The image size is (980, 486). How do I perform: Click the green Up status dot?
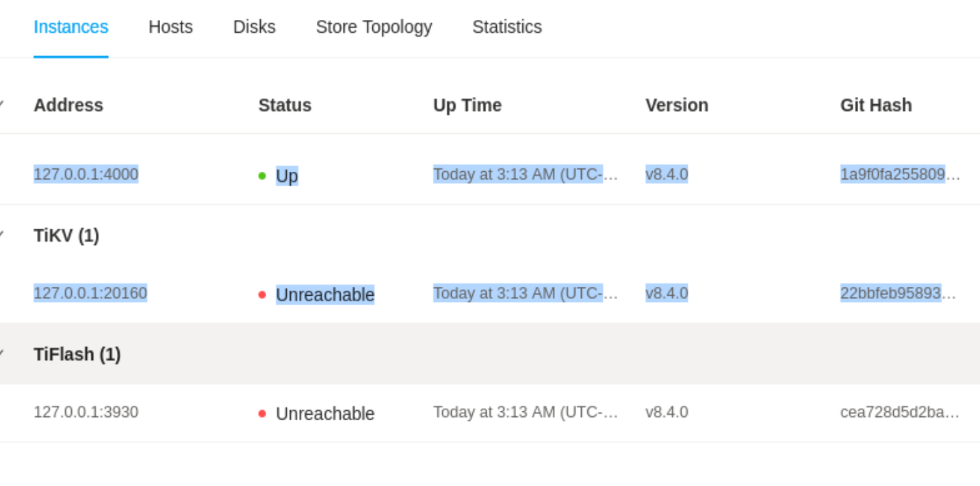point(262,176)
